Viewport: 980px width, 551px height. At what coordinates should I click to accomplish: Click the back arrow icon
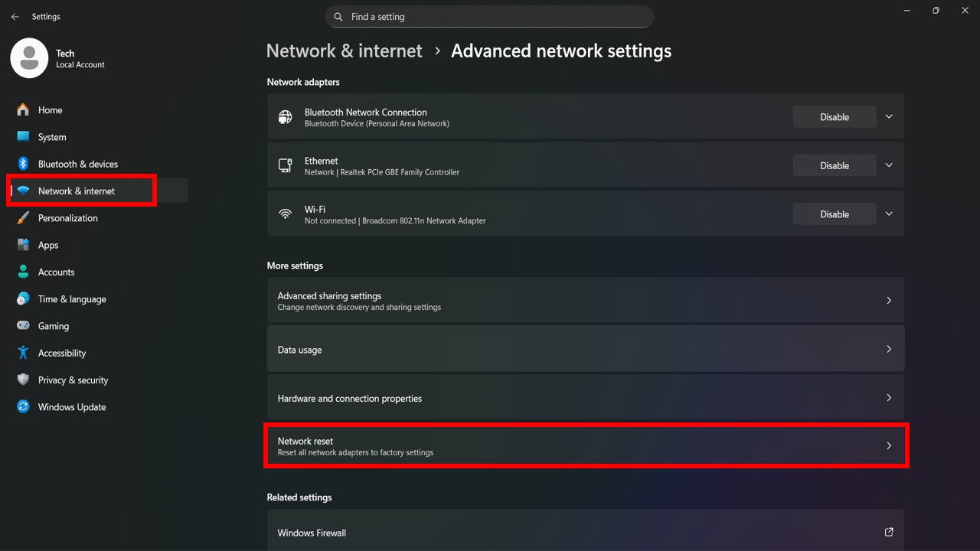pos(15,17)
